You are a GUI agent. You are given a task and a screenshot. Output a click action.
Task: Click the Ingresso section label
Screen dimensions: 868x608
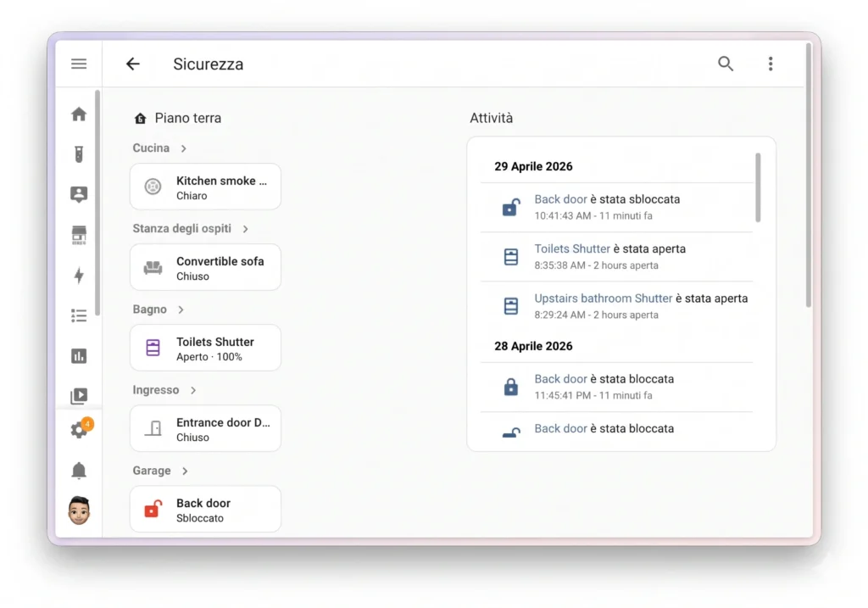click(156, 390)
